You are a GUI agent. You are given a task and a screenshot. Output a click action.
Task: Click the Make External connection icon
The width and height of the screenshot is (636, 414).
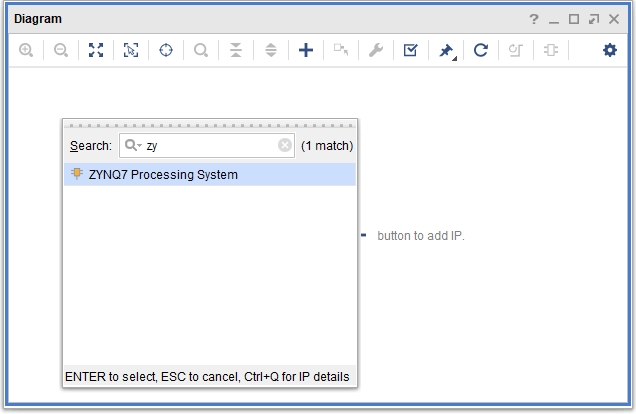pos(341,50)
